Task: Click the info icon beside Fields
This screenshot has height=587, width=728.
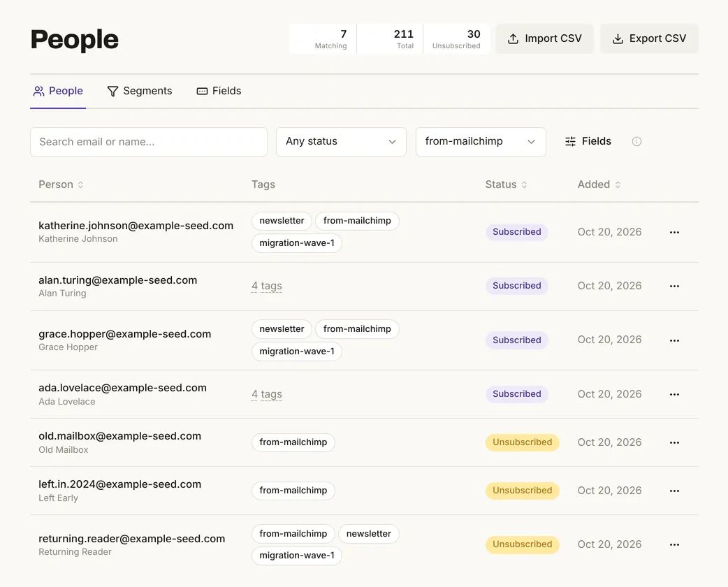Action: pyautogui.click(x=636, y=142)
